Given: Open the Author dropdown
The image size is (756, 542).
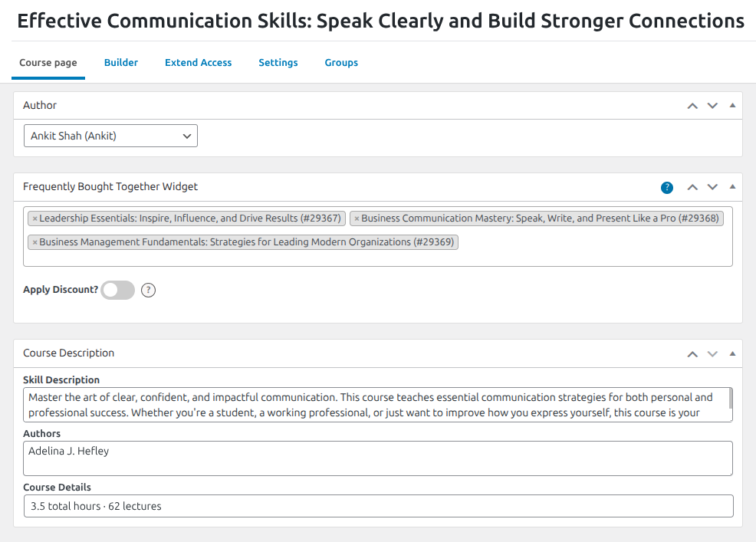Looking at the screenshot, I should [x=111, y=136].
